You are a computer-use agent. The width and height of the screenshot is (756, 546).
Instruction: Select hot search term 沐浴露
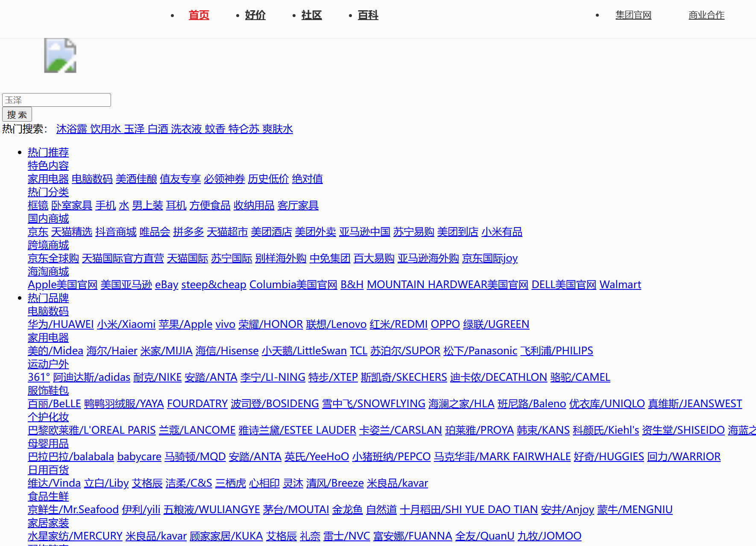coord(72,129)
